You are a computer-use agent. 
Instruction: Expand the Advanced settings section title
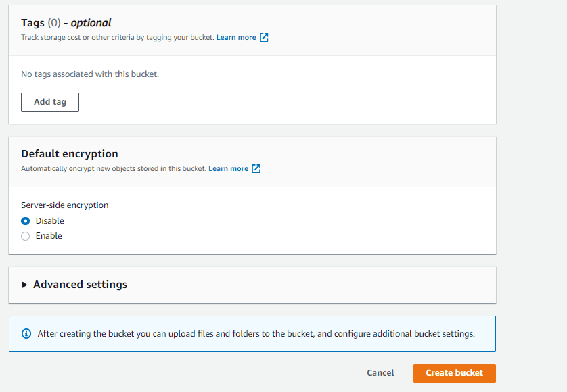81,285
